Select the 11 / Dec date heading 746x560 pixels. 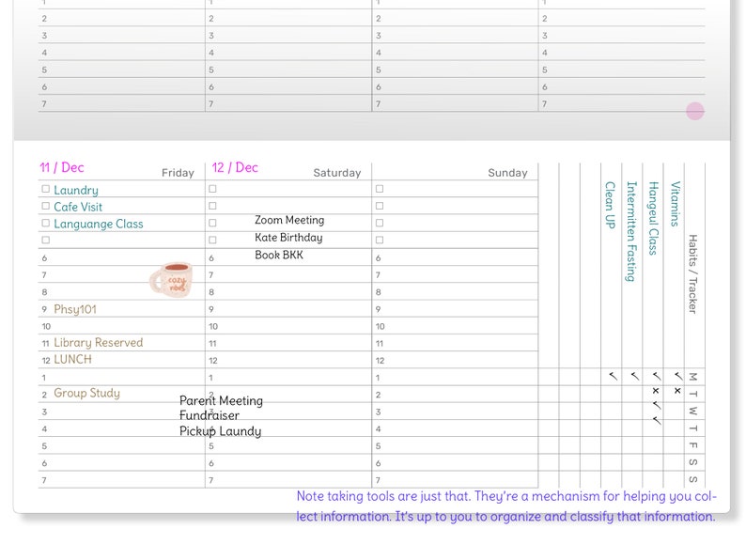(x=62, y=167)
